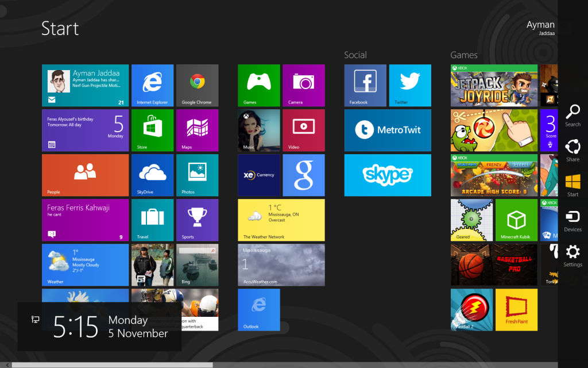
Task: Open the Photos tile
Action: tap(198, 175)
